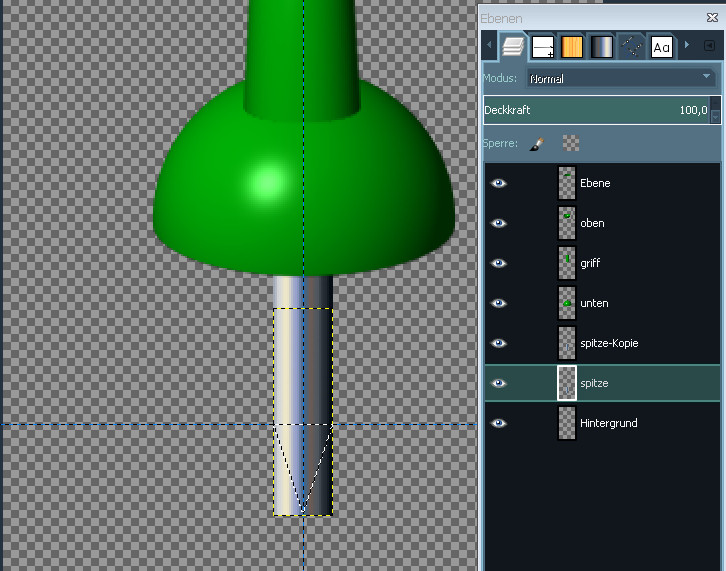
Task: Switch to the Layers (Ebenen) tab icon
Action: point(513,46)
